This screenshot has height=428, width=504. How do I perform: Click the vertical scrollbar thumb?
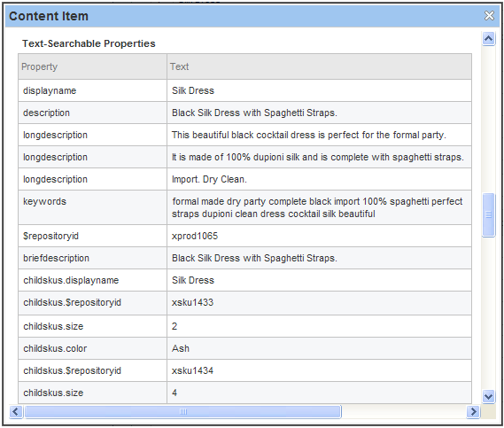click(x=489, y=214)
